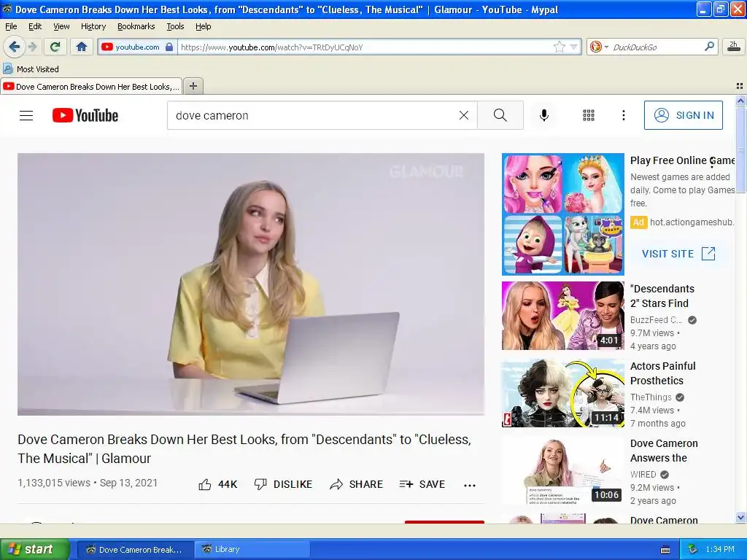The image size is (747, 560).
Task: Click the Play Free Online Games ad title
Action: (x=683, y=160)
